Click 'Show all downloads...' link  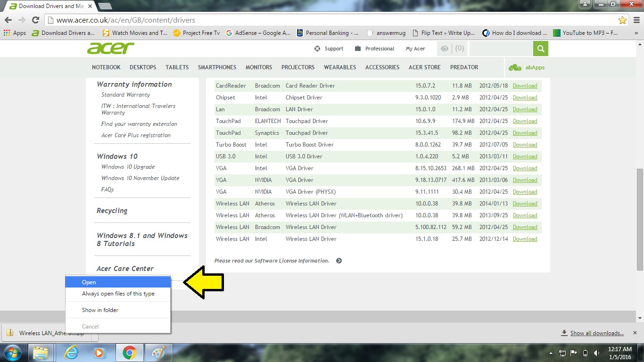coord(597,333)
